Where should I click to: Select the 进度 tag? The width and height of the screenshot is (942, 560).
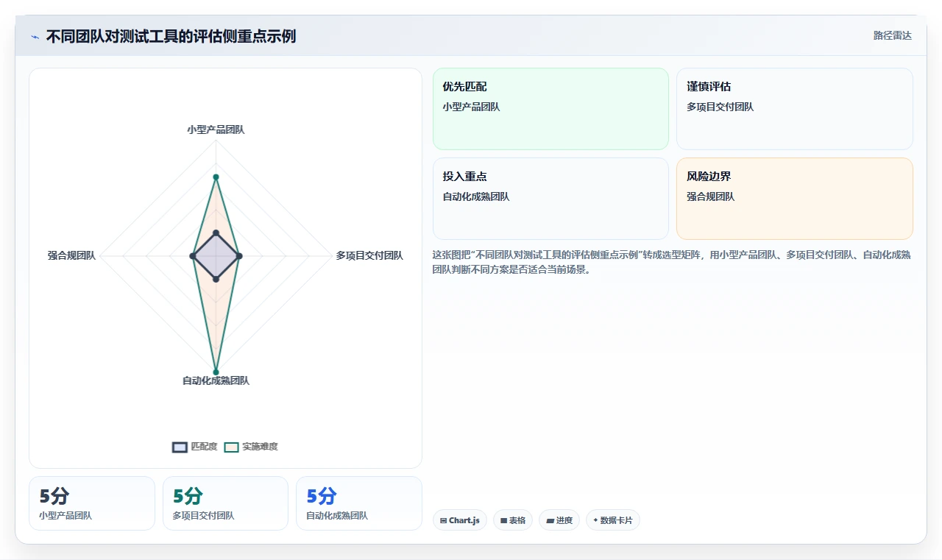click(x=559, y=520)
